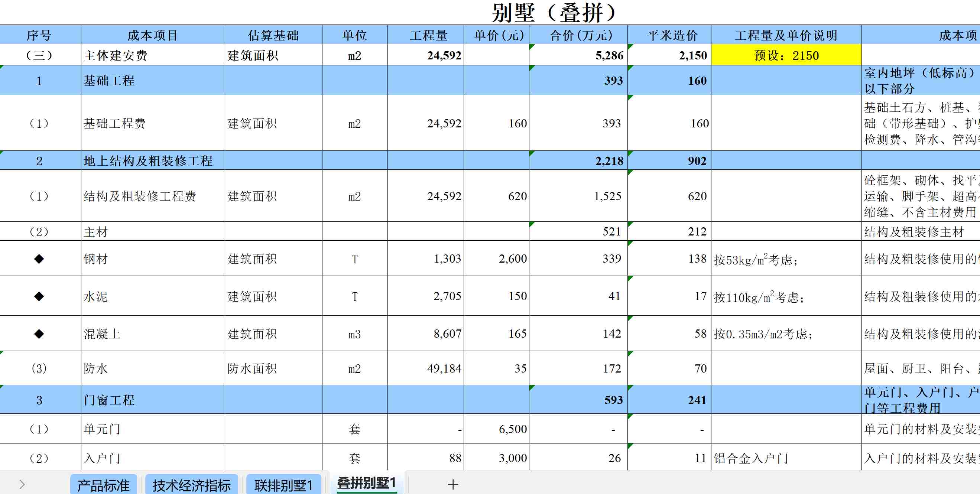Switch to the 产品标准 sheet tab

coord(103,485)
